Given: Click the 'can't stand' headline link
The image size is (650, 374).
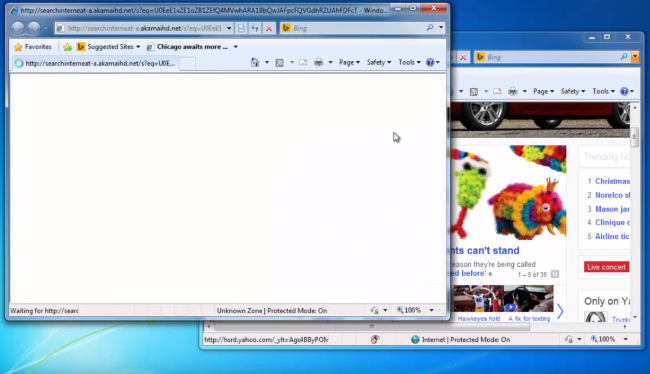Looking at the screenshot, I should pos(485,250).
